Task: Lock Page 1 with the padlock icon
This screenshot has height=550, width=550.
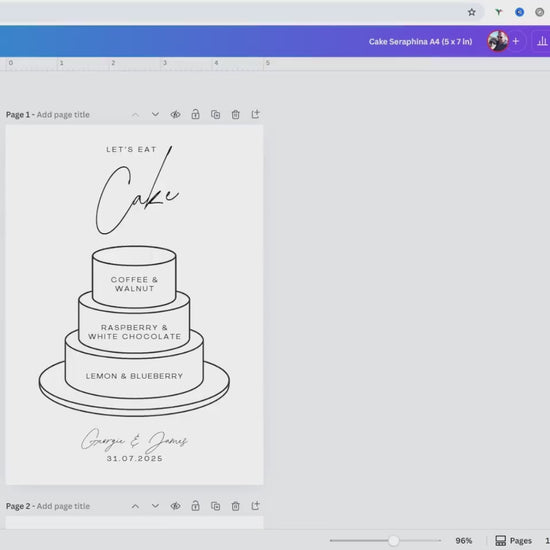Action: coord(195,114)
